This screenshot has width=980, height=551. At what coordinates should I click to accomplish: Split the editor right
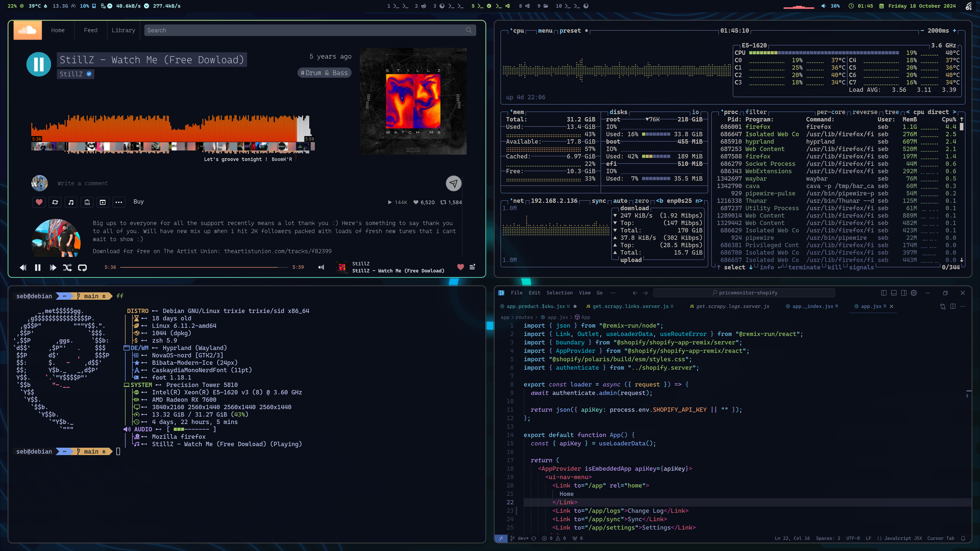(x=953, y=307)
